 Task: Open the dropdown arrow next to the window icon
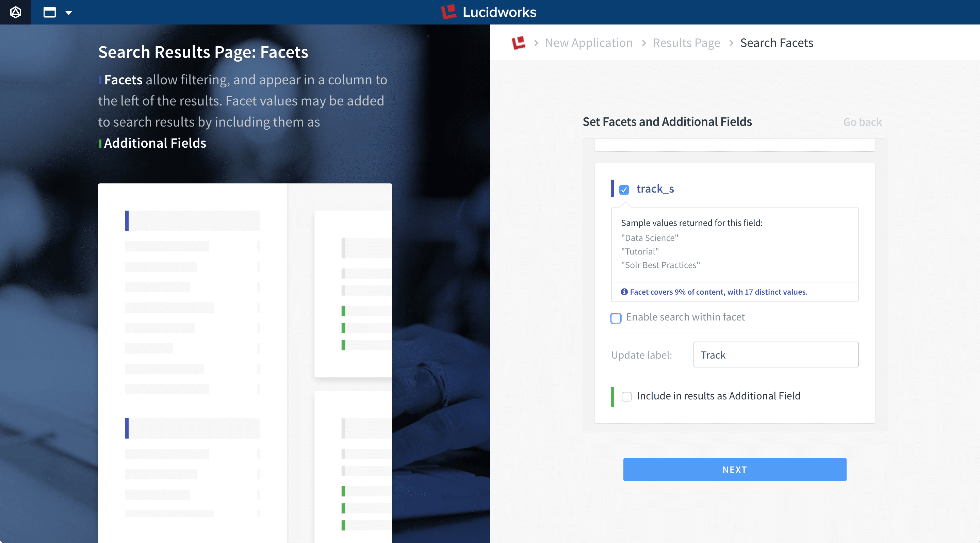[68, 13]
